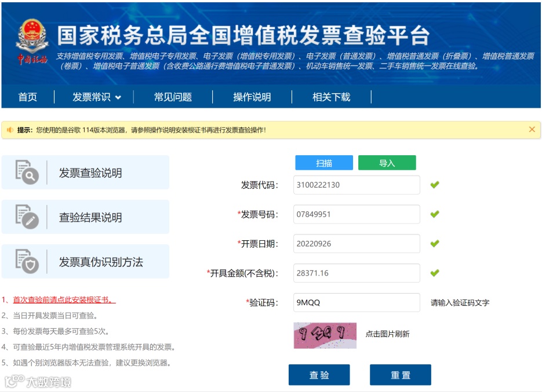Click the 重置 button
This screenshot has height=392, width=542.
coord(401,375)
